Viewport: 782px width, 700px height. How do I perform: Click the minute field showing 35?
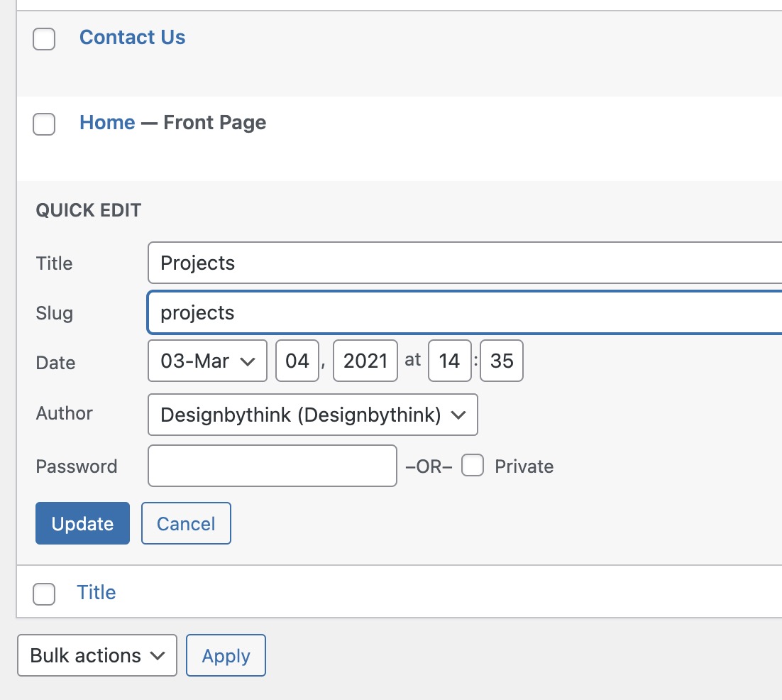pyautogui.click(x=501, y=361)
